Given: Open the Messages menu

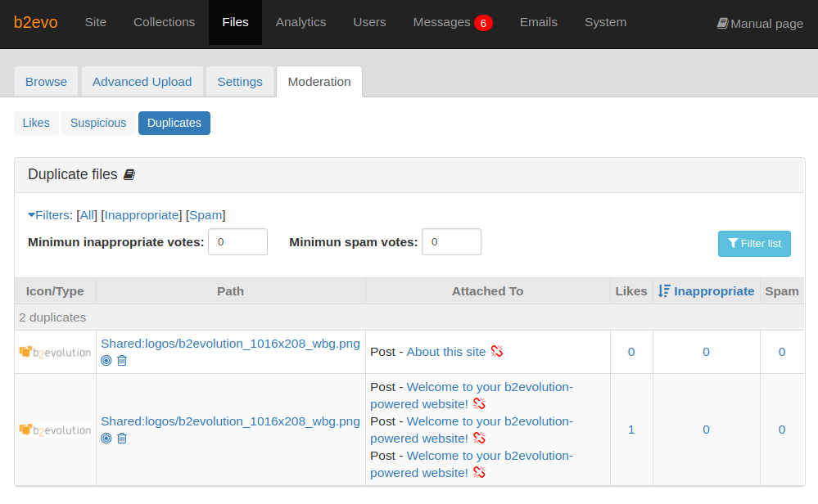Looking at the screenshot, I should point(442,22).
